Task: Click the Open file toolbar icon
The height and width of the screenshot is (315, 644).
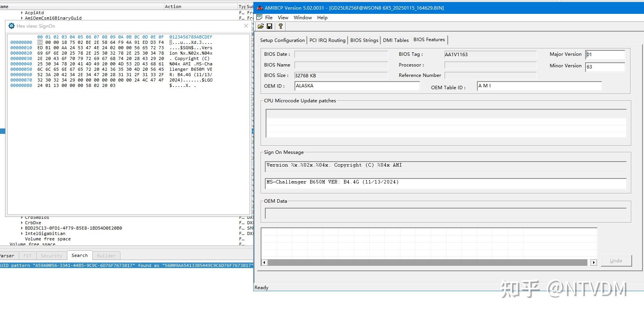Action: click(261, 26)
